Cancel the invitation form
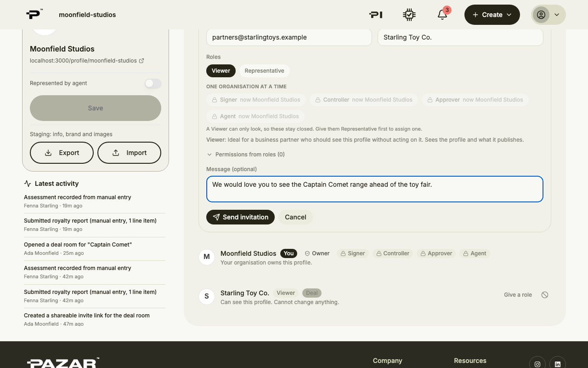Image resolution: width=588 pixels, height=368 pixels. pyautogui.click(x=295, y=217)
